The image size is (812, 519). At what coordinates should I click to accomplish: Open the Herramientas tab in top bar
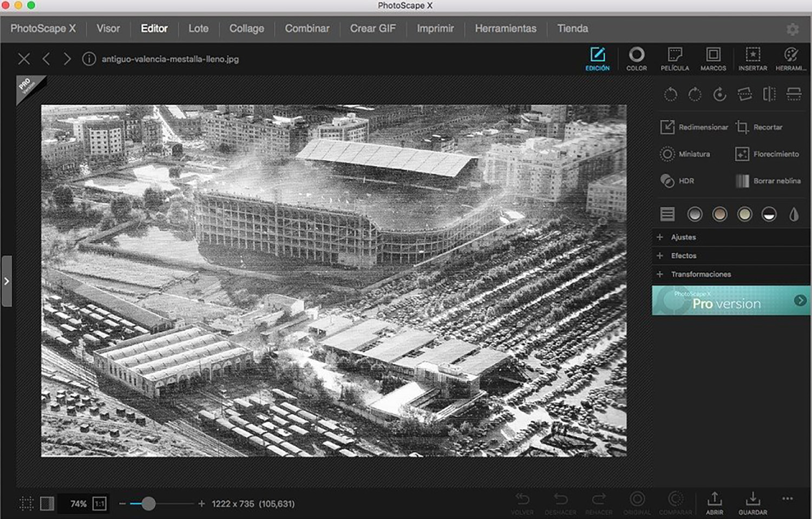506,29
